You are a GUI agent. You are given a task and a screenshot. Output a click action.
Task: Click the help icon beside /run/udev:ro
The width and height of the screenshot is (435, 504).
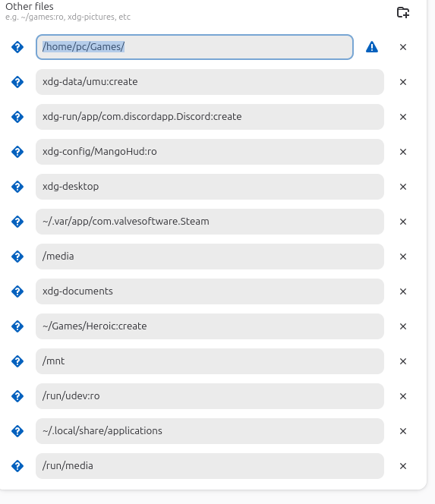click(17, 396)
